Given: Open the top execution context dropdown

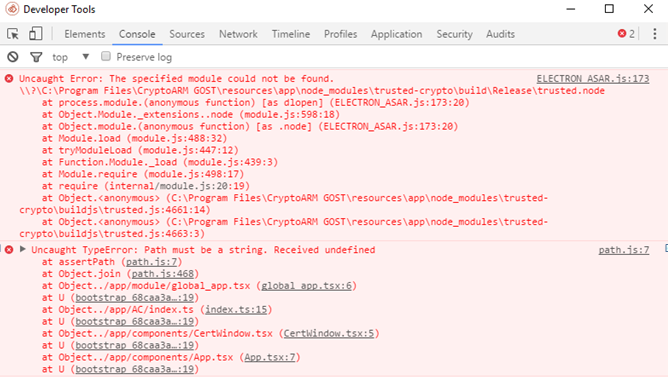Looking at the screenshot, I should (71, 57).
